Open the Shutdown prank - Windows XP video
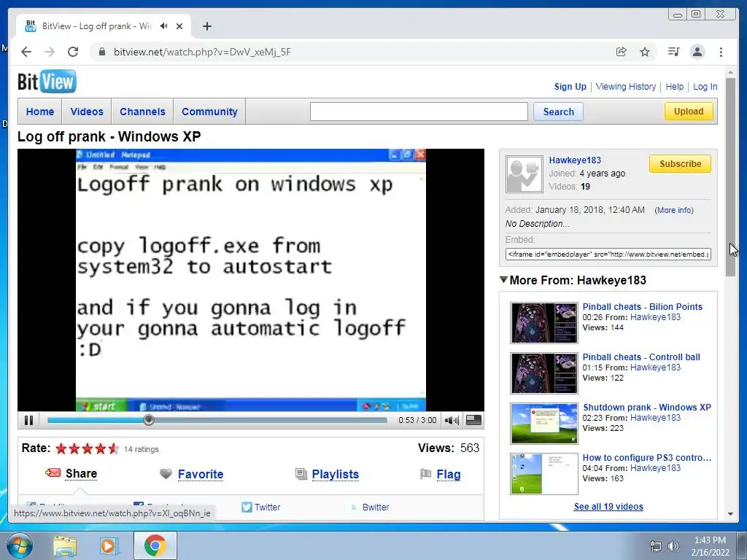This screenshot has height=560, width=747. (647, 408)
